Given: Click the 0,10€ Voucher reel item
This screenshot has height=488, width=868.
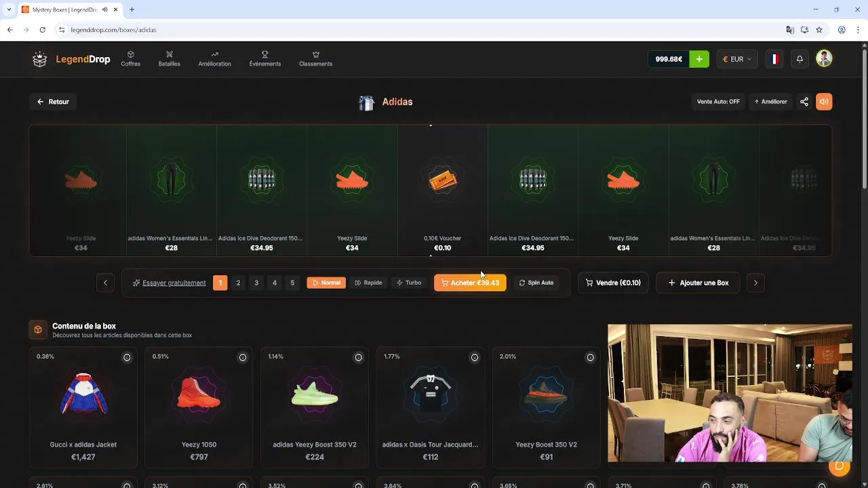Looking at the screenshot, I should tap(442, 190).
